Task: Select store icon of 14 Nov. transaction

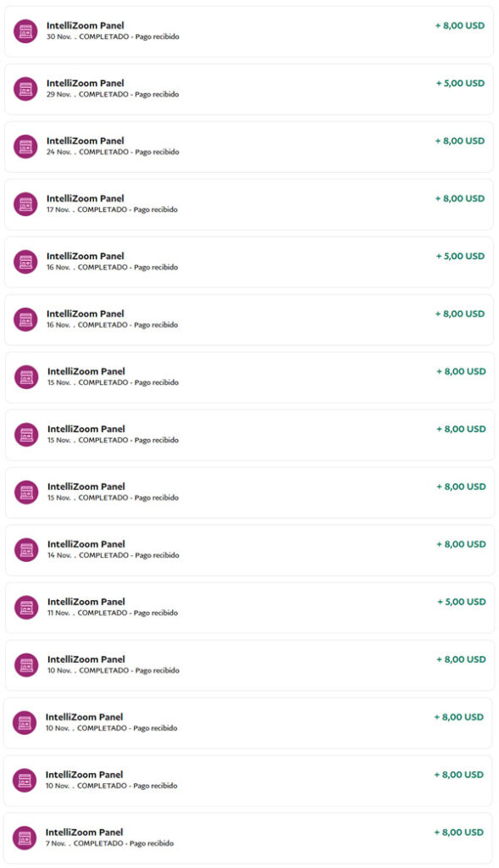Action: [x=26, y=549]
